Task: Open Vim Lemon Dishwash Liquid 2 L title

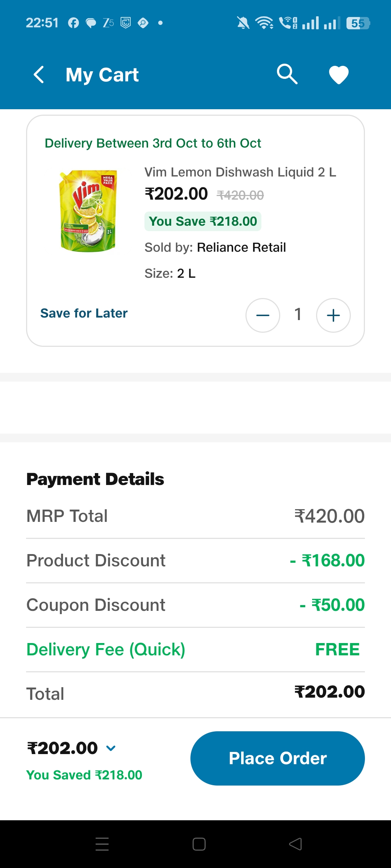Action: (x=240, y=172)
